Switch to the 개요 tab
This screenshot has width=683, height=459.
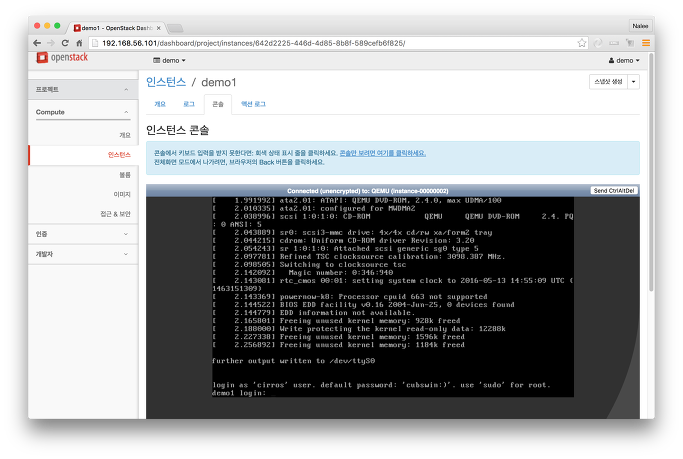160,104
